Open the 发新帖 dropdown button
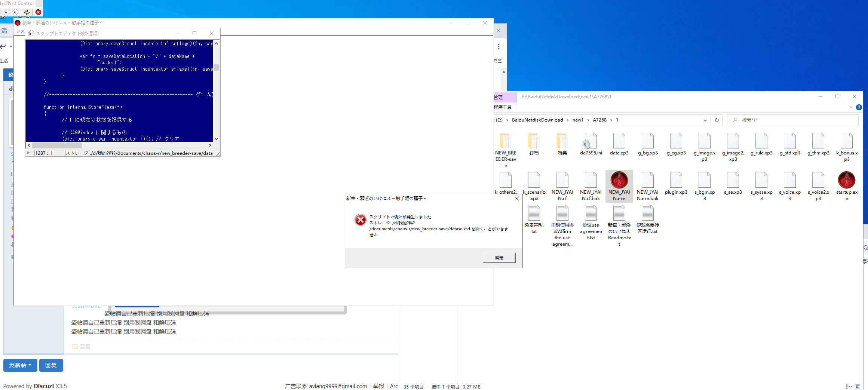The height and width of the screenshot is (390, 868). 20,365
